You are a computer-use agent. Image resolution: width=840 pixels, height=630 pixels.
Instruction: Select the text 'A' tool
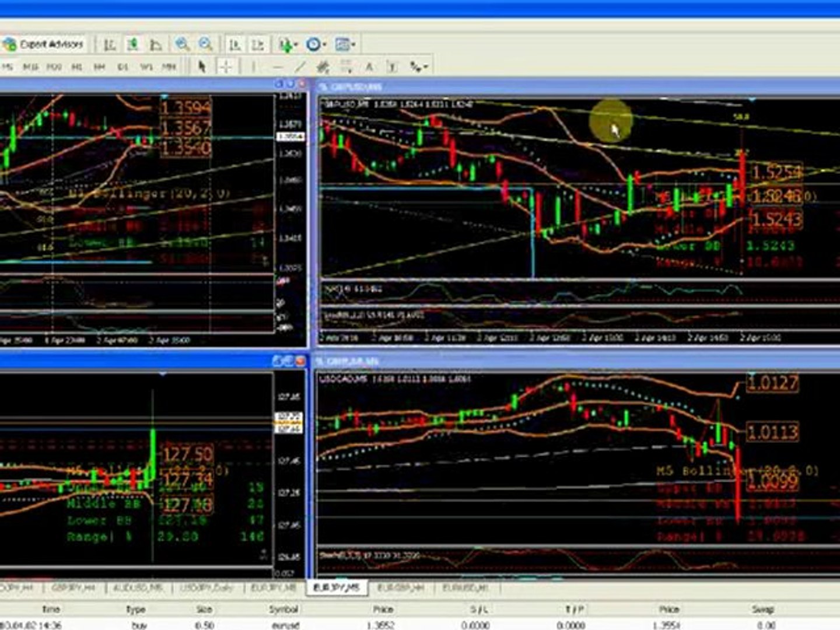point(369,67)
